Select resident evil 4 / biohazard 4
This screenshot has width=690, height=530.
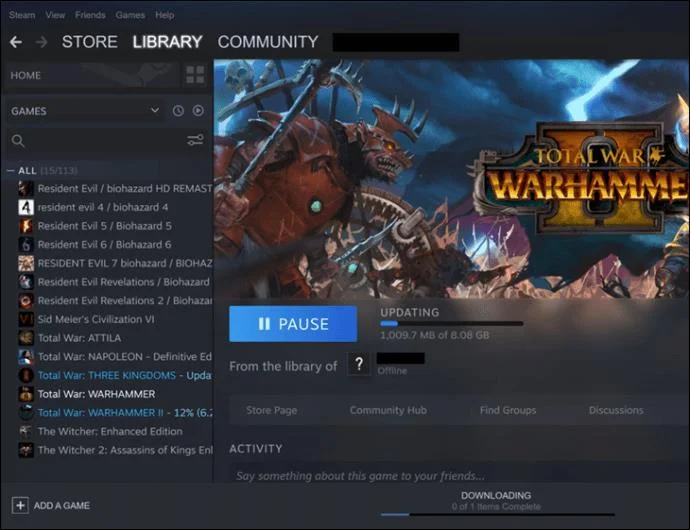(x=103, y=207)
